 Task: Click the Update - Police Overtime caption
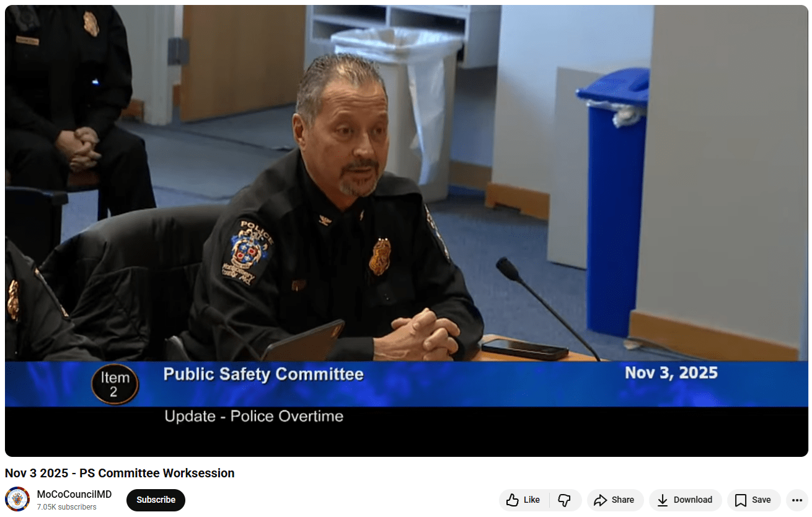[254, 416]
